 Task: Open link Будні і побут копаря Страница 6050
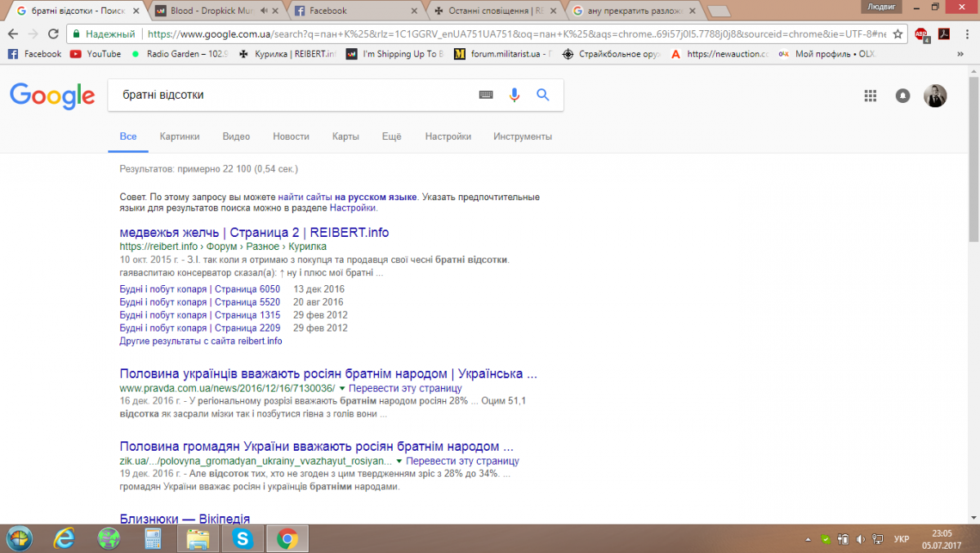click(199, 289)
